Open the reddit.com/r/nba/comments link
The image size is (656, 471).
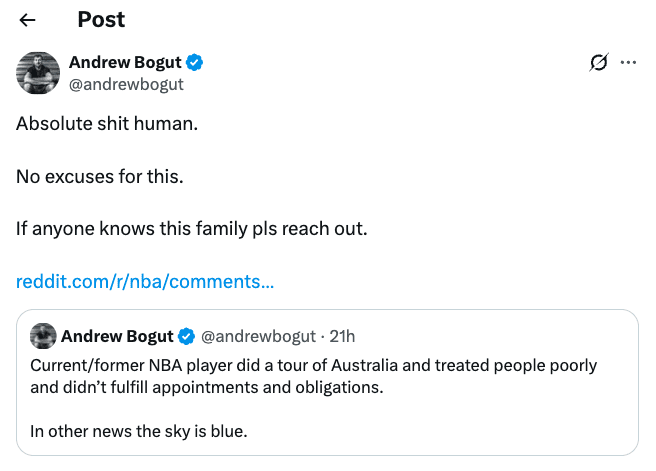(x=145, y=281)
